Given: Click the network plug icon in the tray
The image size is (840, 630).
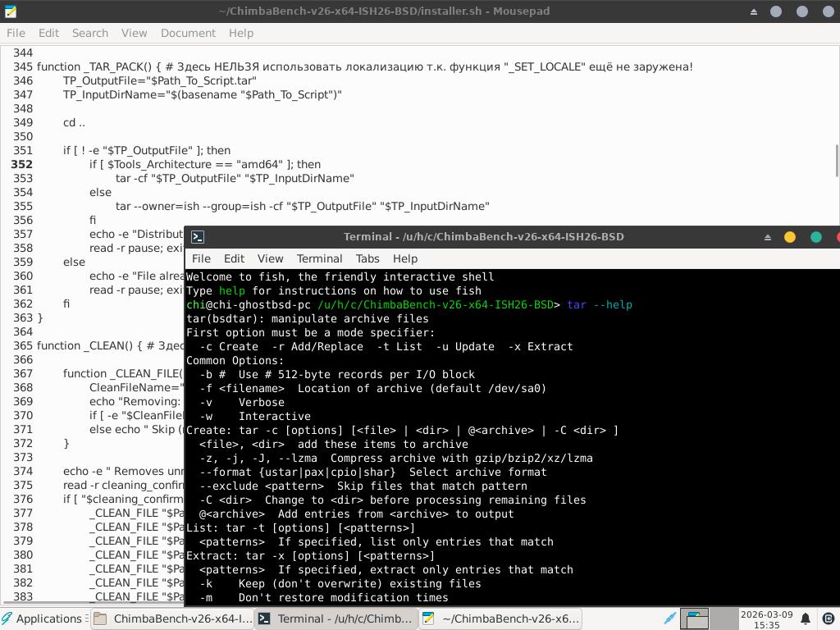Looking at the screenshot, I should tap(669, 619).
